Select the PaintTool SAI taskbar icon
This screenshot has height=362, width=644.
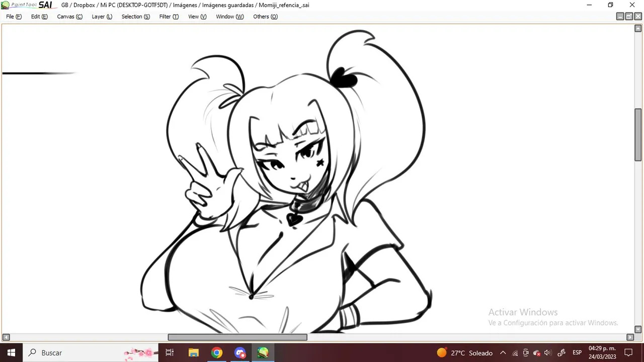tap(263, 352)
